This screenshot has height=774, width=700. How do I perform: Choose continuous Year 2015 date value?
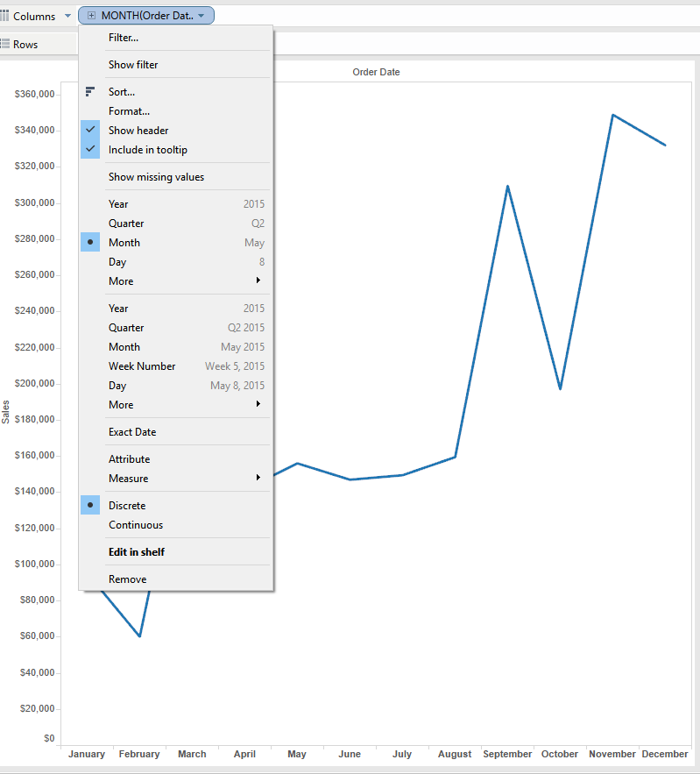pyautogui.click(x=175, y=308)
